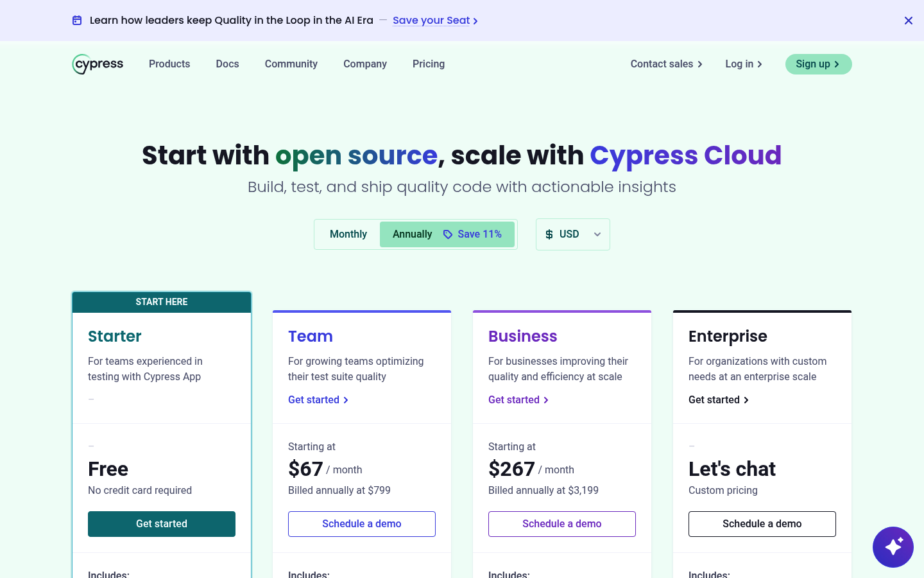Open the AI assistant sparkle button
This screenshot has width=924, height=578.
[893, 547]
